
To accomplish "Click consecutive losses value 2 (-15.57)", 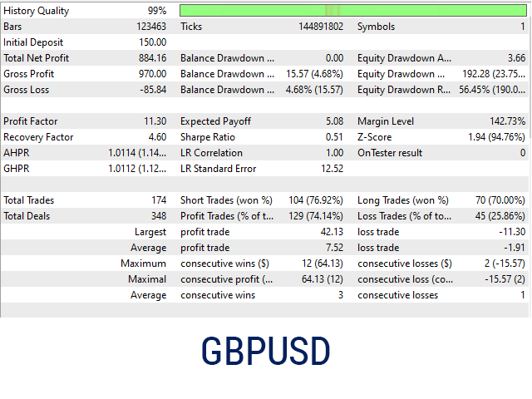I will (x=505, y=264).
